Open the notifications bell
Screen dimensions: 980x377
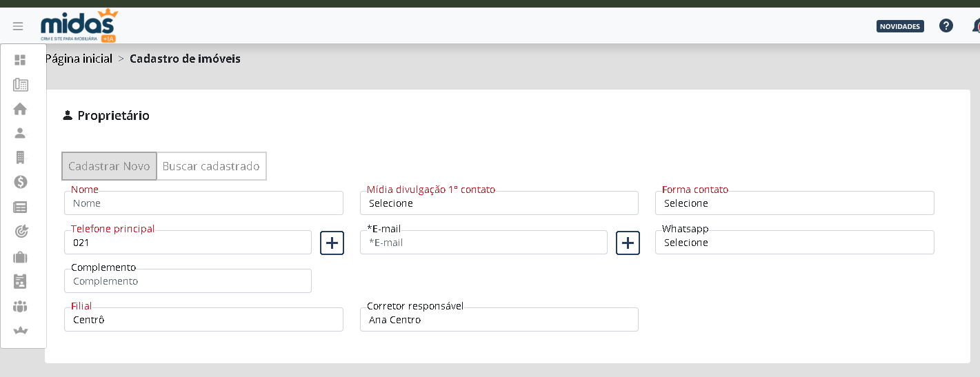(975, 26)
